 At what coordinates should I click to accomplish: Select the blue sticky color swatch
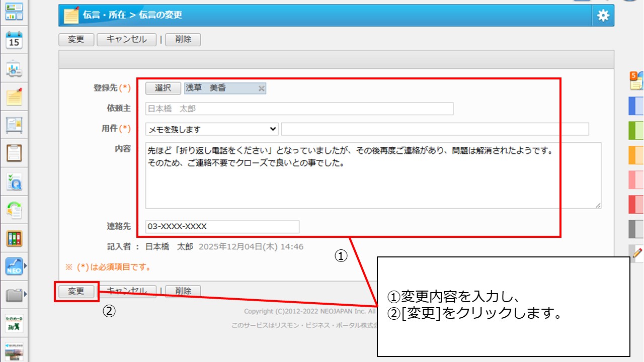[x=636, y=107]
